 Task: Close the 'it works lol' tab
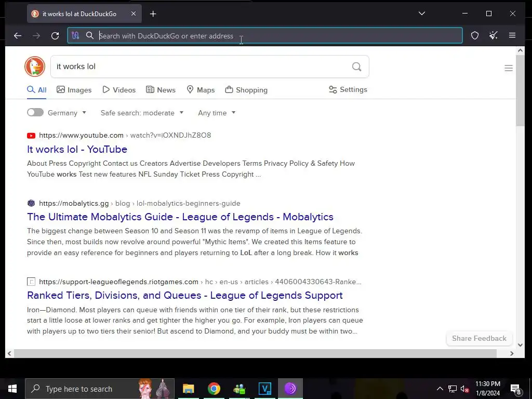pyautogui.click(x=134, y=14)
